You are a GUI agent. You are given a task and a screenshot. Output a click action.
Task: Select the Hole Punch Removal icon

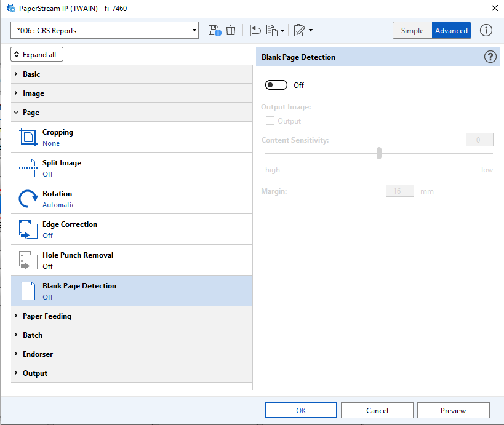tap(28, 260)
